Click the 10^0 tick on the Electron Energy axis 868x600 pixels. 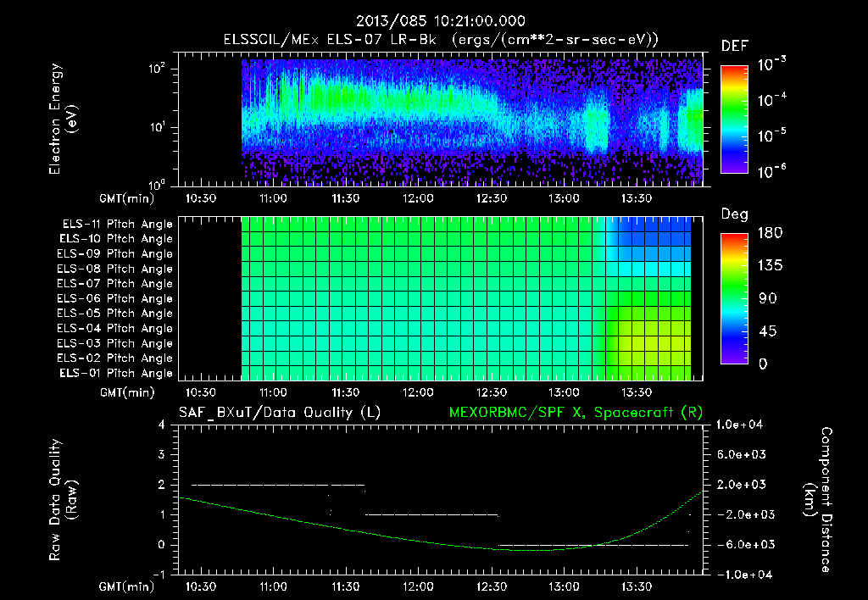coord(157,185)
